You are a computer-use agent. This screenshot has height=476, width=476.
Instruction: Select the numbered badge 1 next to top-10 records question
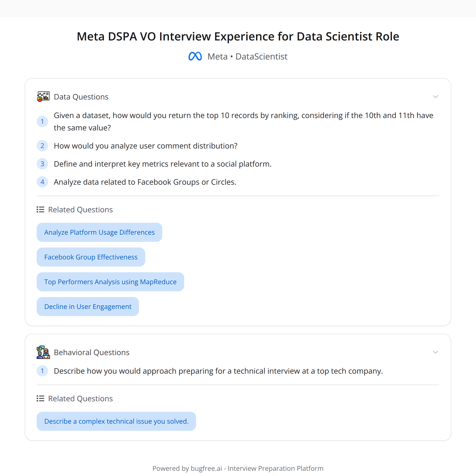pos(42,121)
